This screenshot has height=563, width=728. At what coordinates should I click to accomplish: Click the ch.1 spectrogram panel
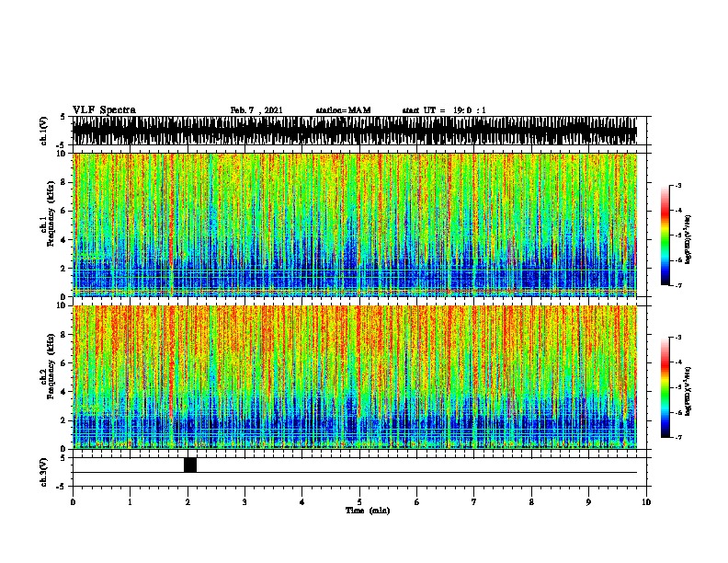(355, 224)
